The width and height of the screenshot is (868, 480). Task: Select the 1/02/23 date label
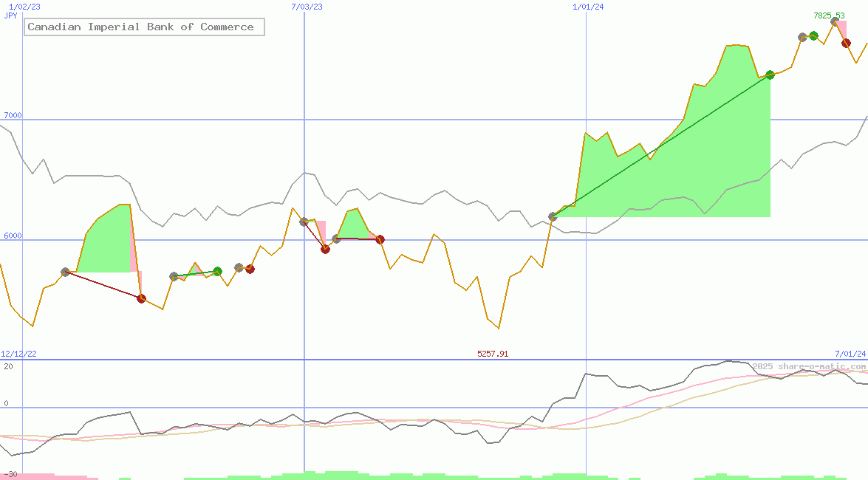pos(24,7)
